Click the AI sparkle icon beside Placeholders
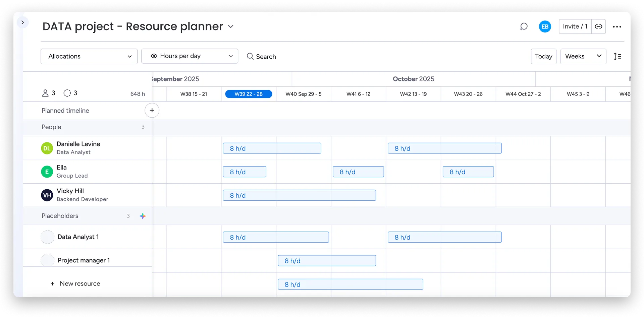Screen dimensions: 644x319 143,216
